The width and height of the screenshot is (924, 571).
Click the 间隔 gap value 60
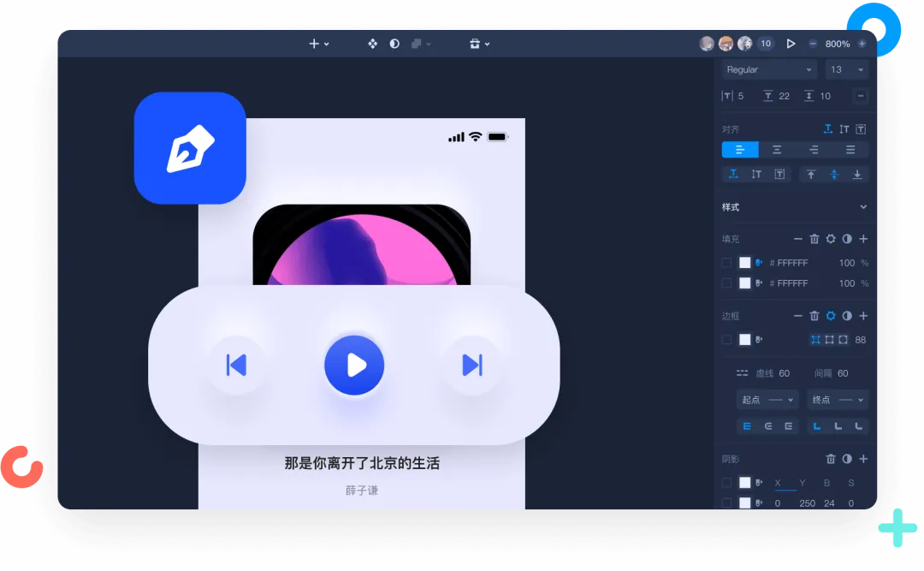tap(843, 373)
